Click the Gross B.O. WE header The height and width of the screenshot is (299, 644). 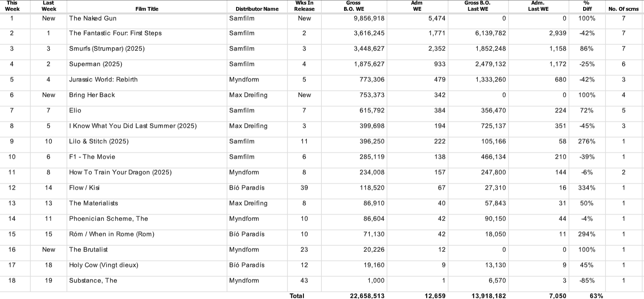point(353,6)
